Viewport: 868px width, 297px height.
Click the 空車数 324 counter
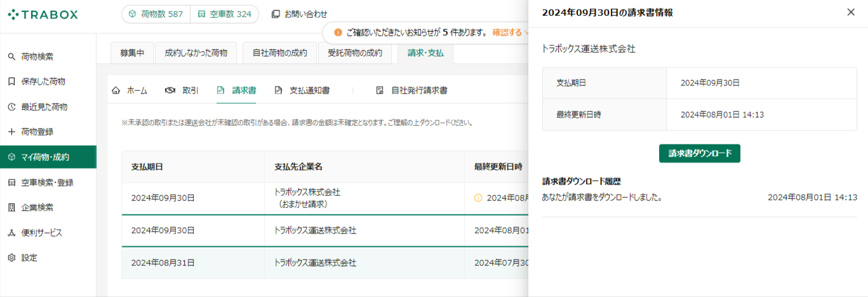click(224, 14)
